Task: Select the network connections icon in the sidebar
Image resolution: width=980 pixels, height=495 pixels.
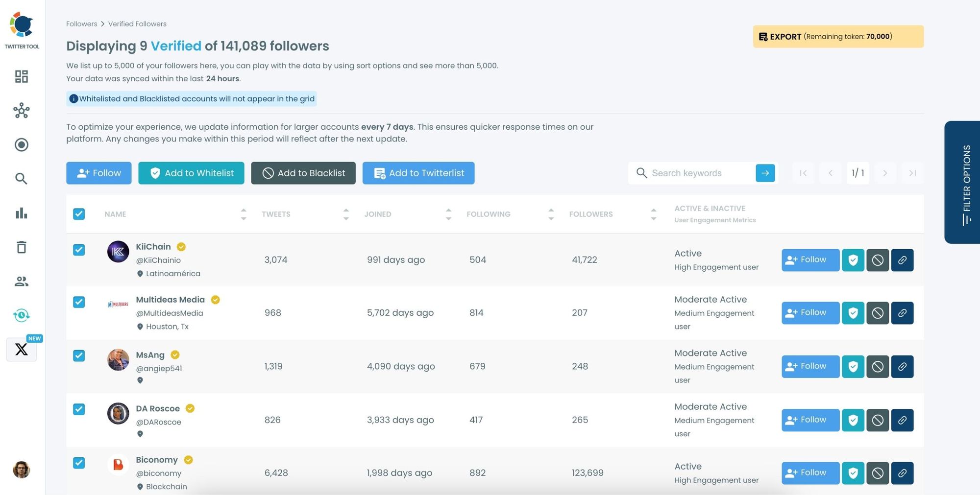Action: [21, 111]
